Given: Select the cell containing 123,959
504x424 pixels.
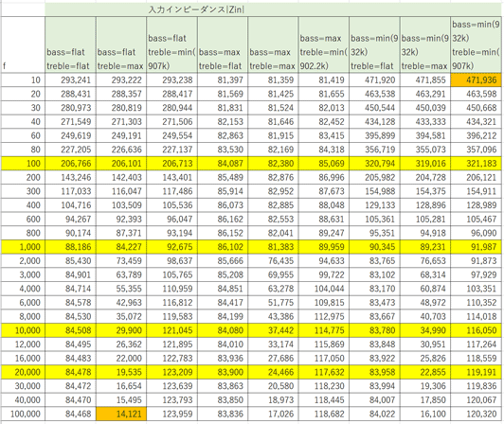Looking at the screenshot, I should click(x=171, y=414).
